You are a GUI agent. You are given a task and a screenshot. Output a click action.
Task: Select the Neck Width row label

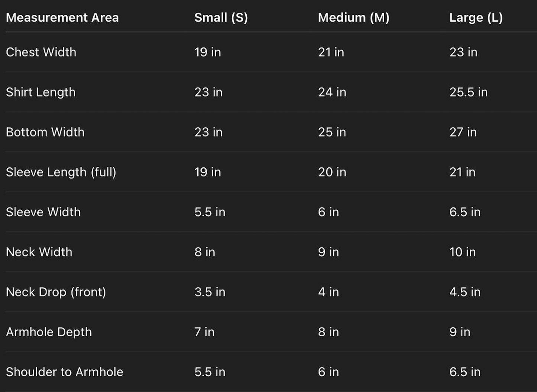[39, 252]
